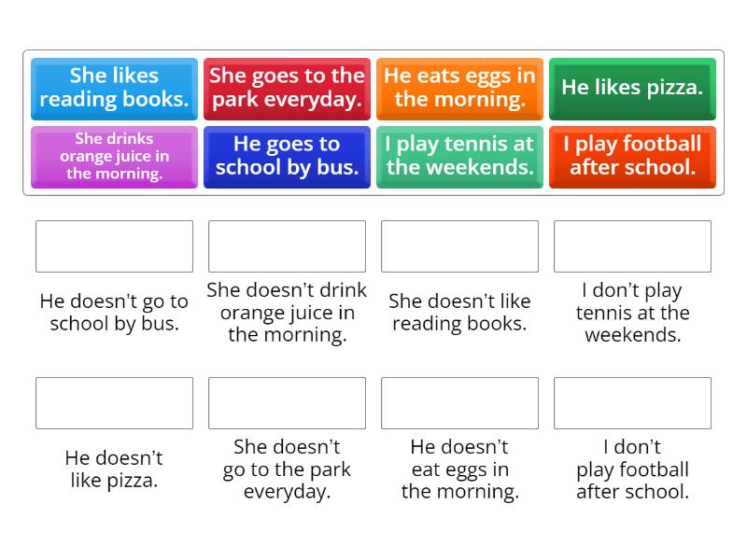Click the sentence text 'He doesn't go to school by bus.'
Viewport: 747px width, 560px height.
click(114, 313)
